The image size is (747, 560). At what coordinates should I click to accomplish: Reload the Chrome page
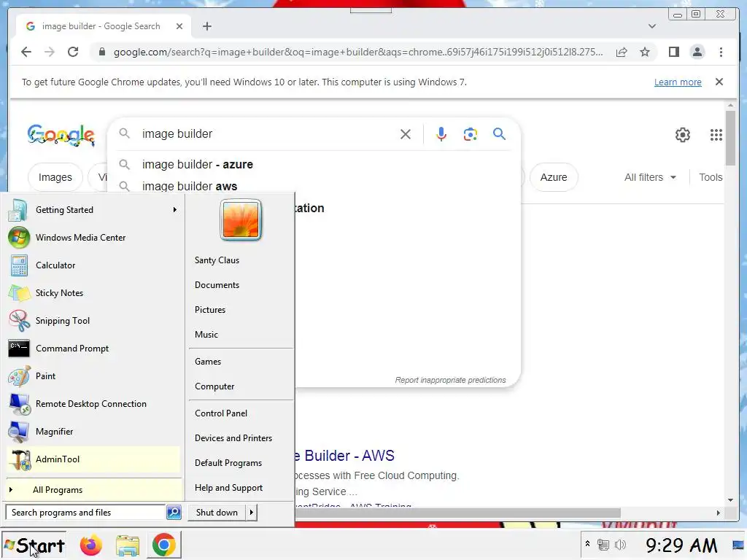coord(73,52)
